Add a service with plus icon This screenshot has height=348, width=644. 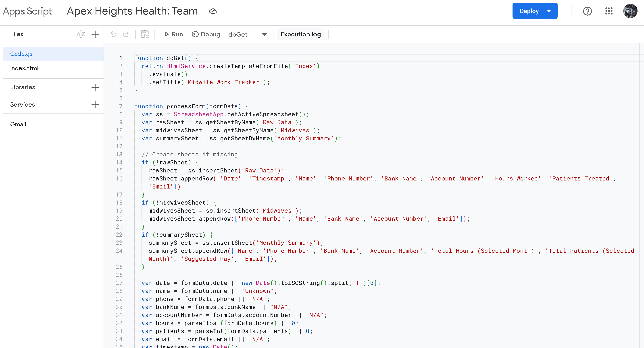95,104
